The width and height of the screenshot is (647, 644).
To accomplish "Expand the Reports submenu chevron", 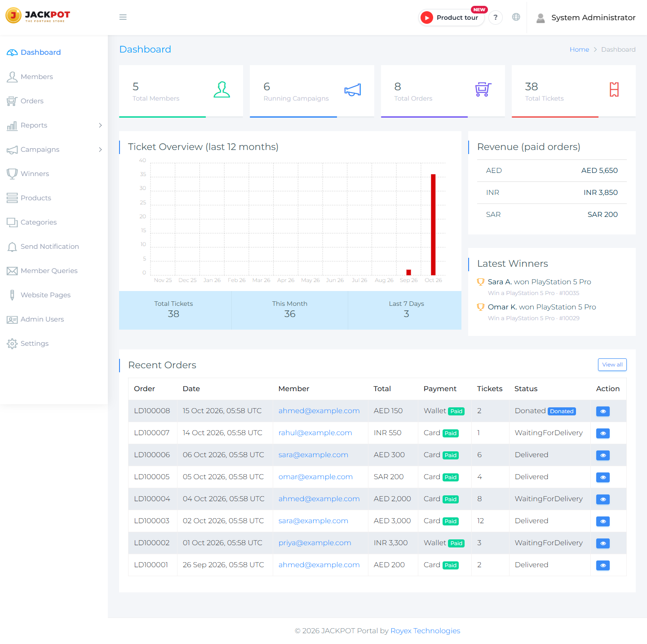I will click(100, 125).
